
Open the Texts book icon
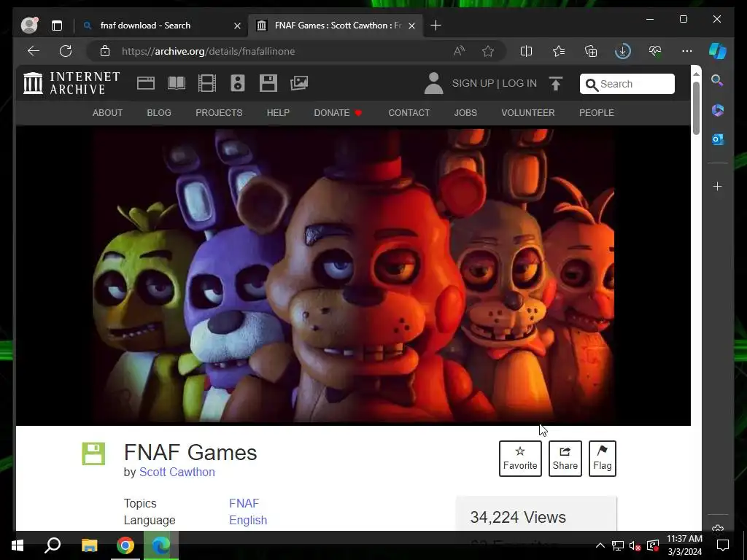click(177, 83)
